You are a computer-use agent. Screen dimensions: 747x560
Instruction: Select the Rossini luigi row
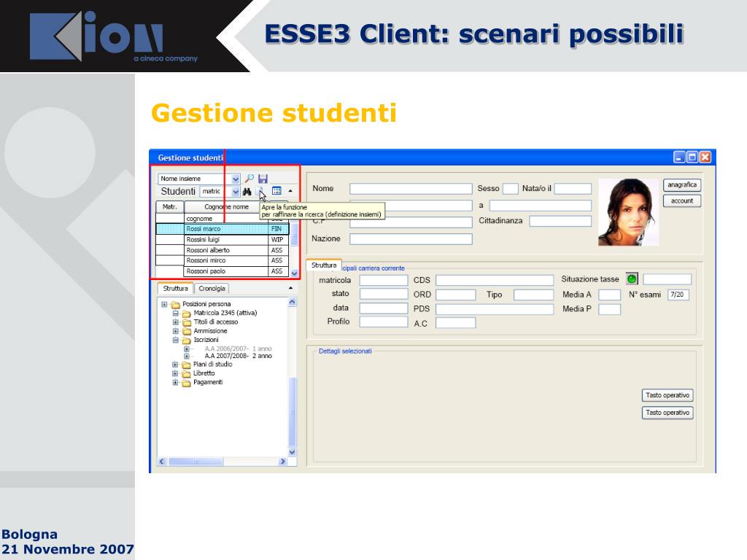(222, 239)
